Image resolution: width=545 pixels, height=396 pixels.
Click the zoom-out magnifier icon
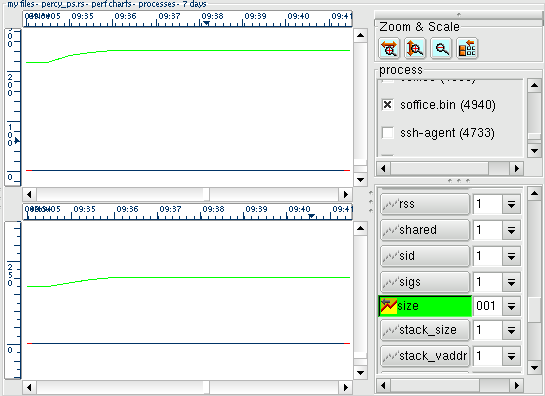click(441, 48)
